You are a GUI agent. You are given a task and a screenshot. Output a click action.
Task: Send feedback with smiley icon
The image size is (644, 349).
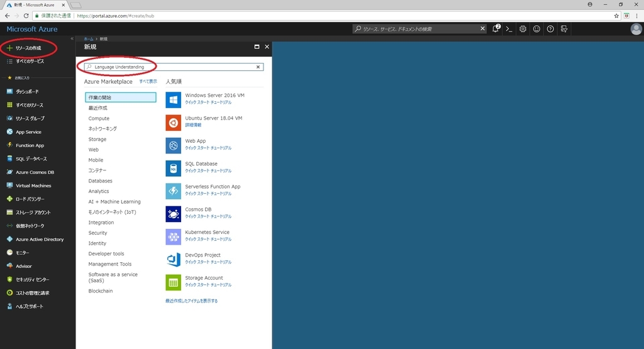(536, 29)
